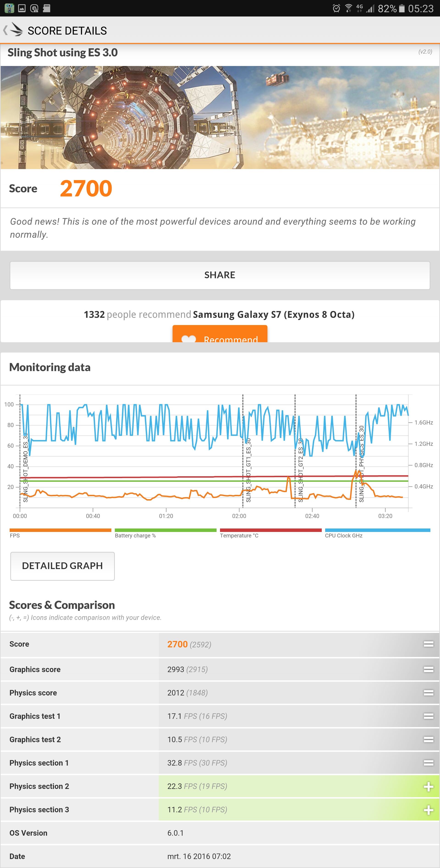Tap the (v2.0) version label

[425, 52]
